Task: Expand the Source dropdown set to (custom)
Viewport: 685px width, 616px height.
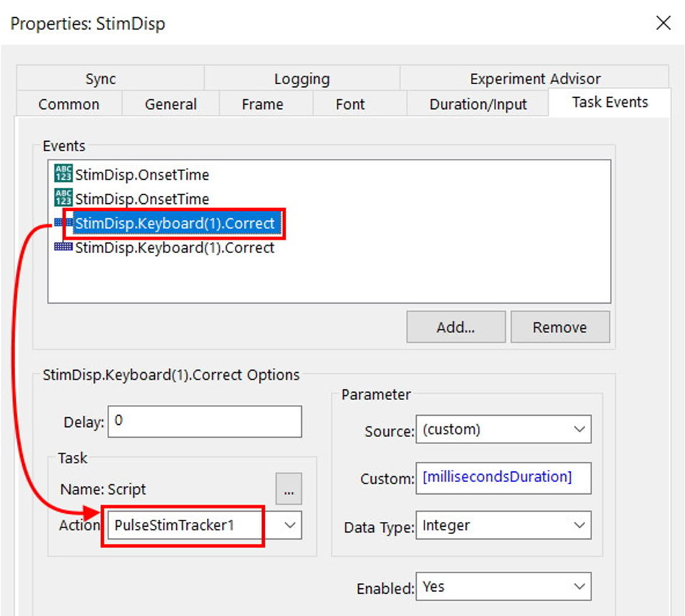Action: [503, 430]
